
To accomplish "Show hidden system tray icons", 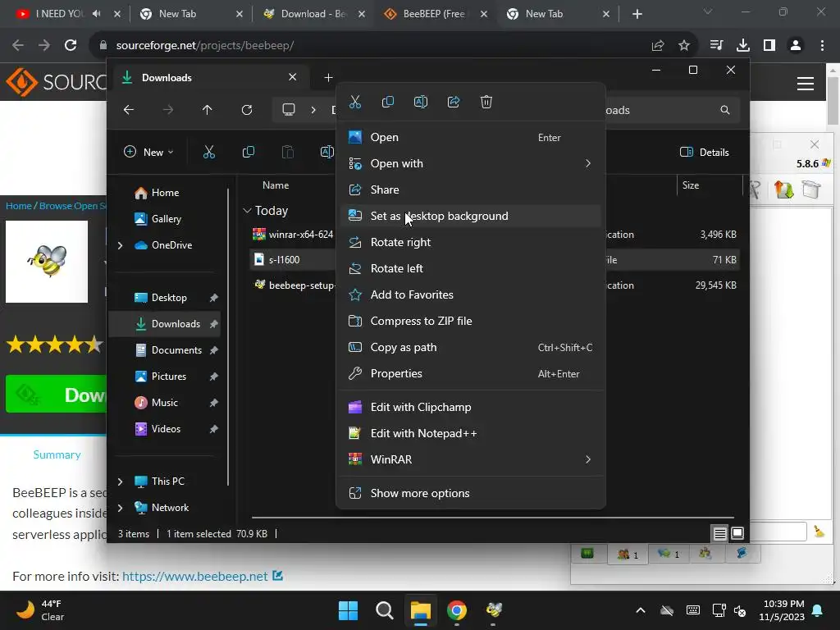I will click(x=641, y=610).
